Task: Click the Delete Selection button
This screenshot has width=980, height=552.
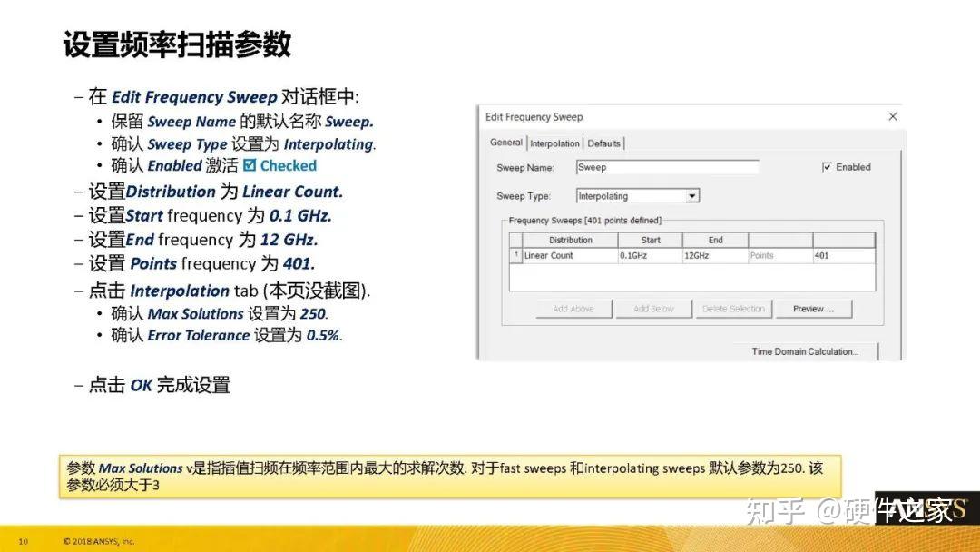Action: pos(733,309)
